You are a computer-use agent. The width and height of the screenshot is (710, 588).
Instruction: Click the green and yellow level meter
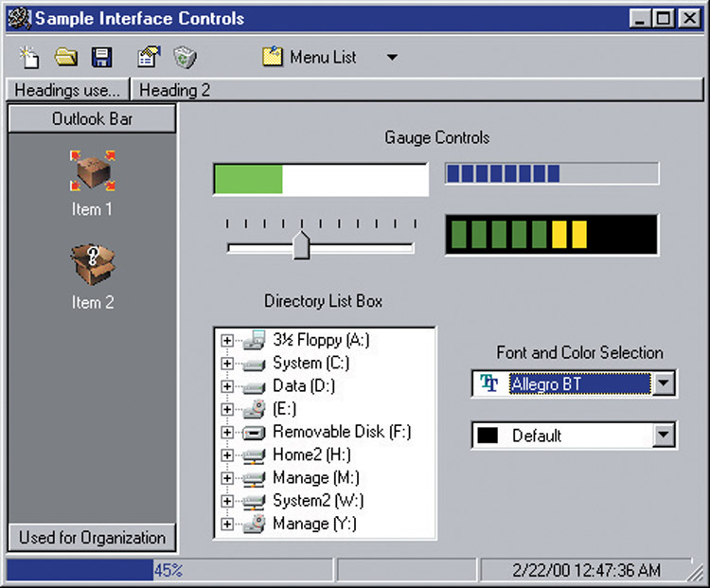[x=552, y=235]
